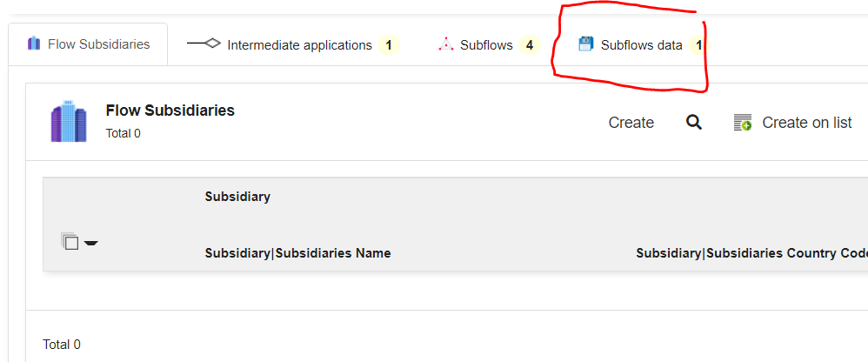Switch to the Subflows data tab
Screen dimensions: 868x362
coord(640,45)
